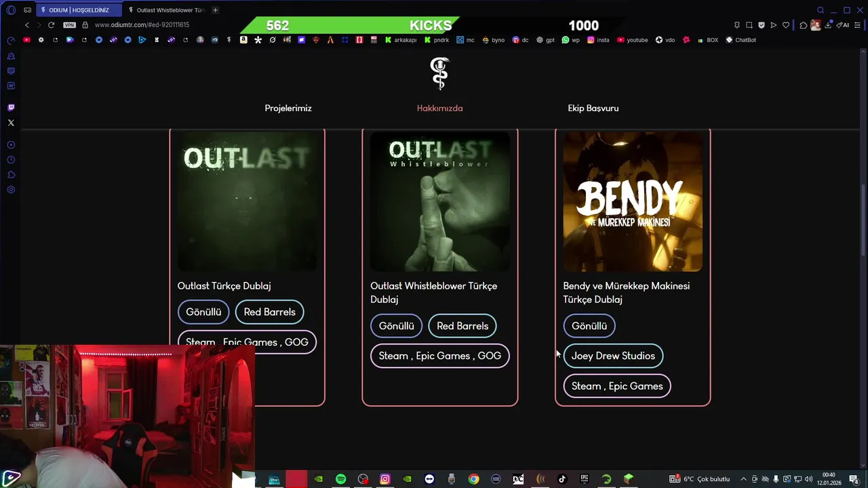
Task: Open the user profile avatar in the browser toolbar
Action: click(816, 25)
